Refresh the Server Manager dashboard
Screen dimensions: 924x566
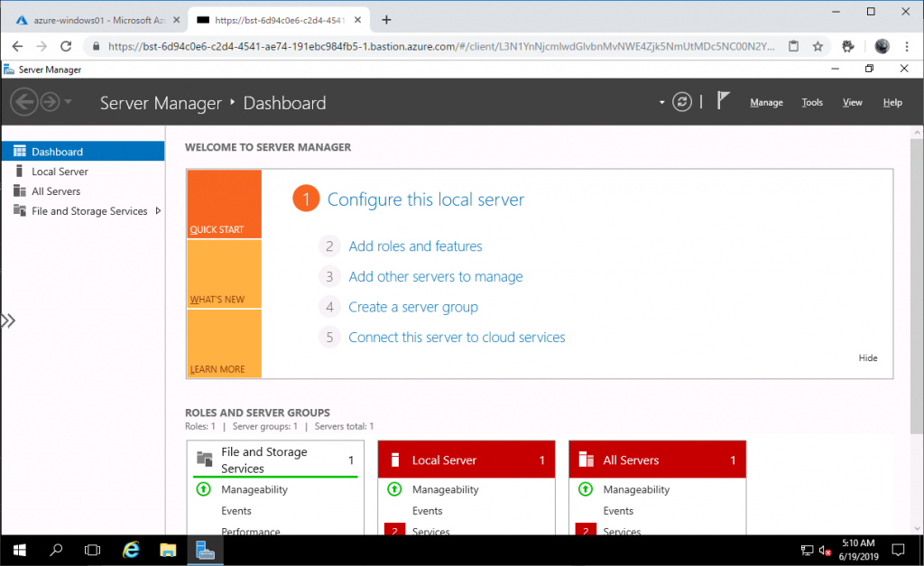coord(682,102)
